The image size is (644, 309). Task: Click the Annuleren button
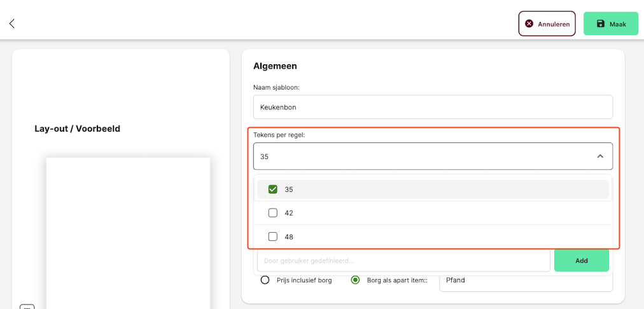tap(547, 24)
